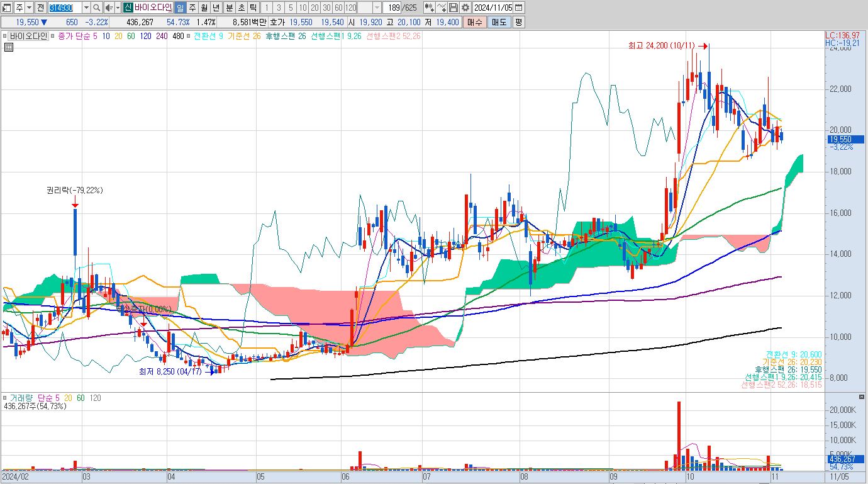Select the 분 minute chart tab
Image resolution: width=868 pixels, height=484 pixels.
(230, 8)
